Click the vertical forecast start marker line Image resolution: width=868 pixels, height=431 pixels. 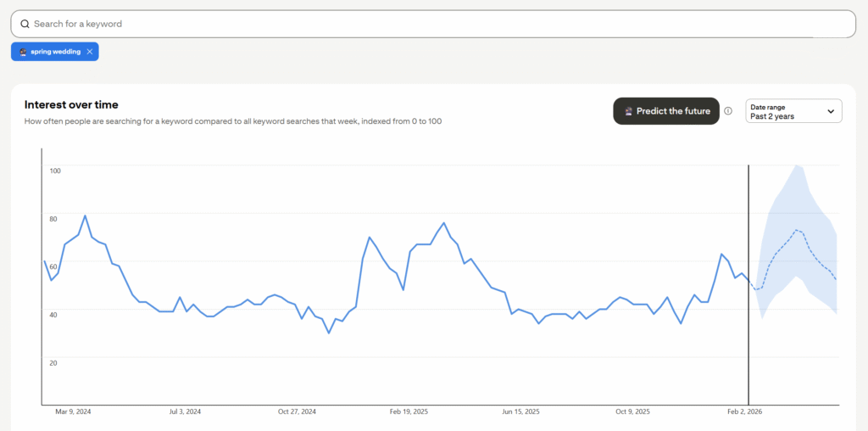pyautogui.click(x=748, y=285)
